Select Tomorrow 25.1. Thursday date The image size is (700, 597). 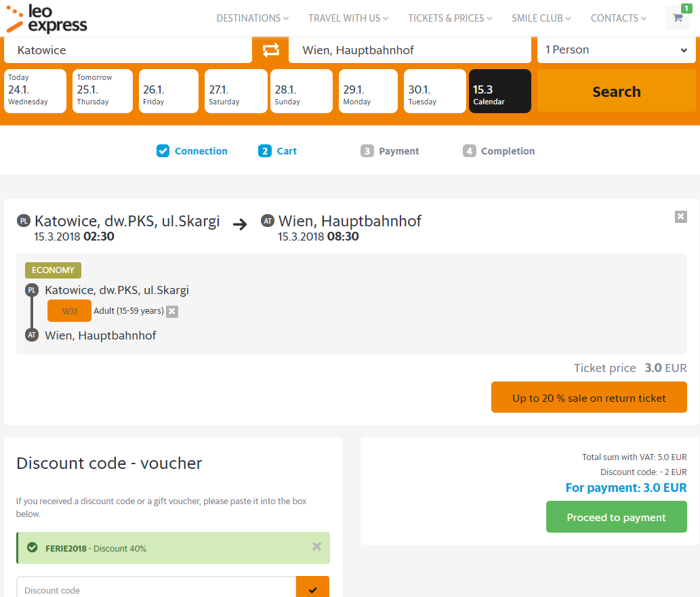pyautogui.click(x=103, y=91)
